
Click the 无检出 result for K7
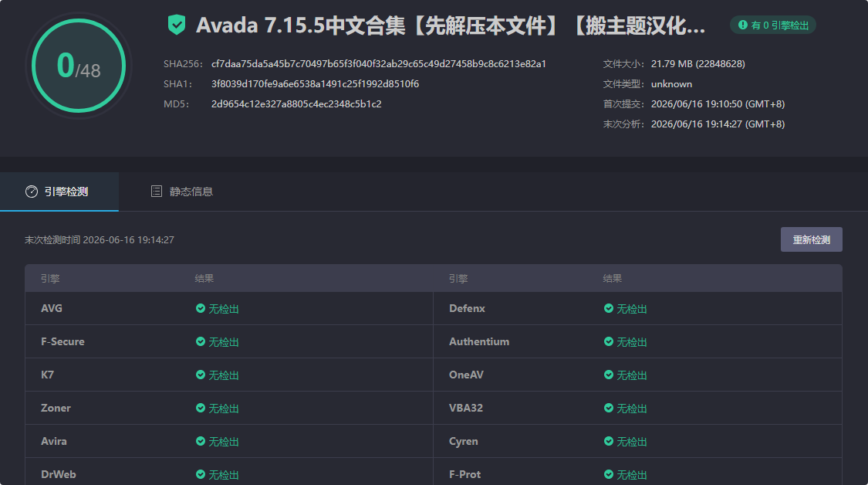tap(224, 375)
